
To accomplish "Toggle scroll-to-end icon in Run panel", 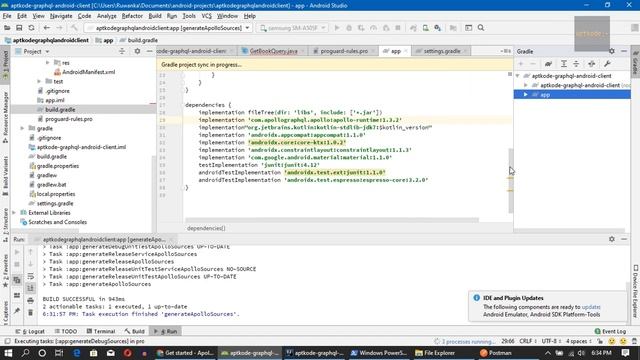I will pos(30,289).
